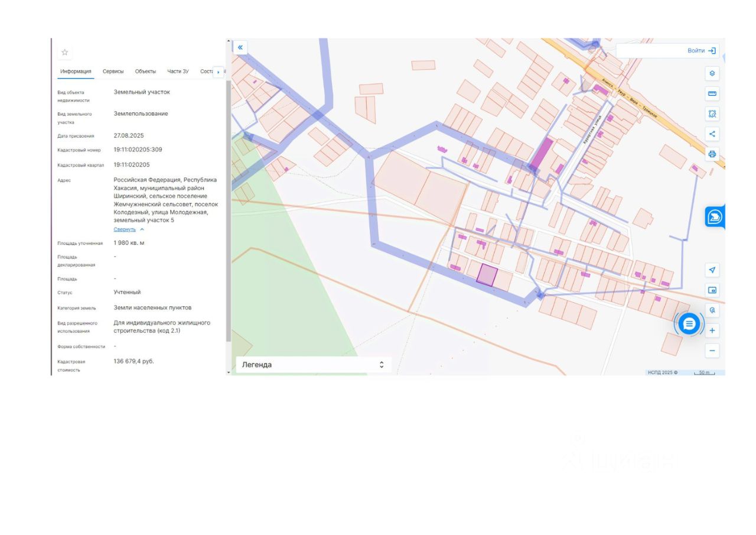Open the round blue chat button

pos(689,323)
